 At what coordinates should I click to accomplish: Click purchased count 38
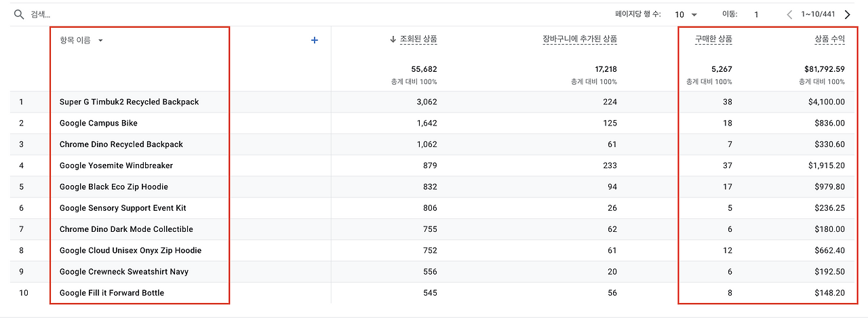point(728,102)
